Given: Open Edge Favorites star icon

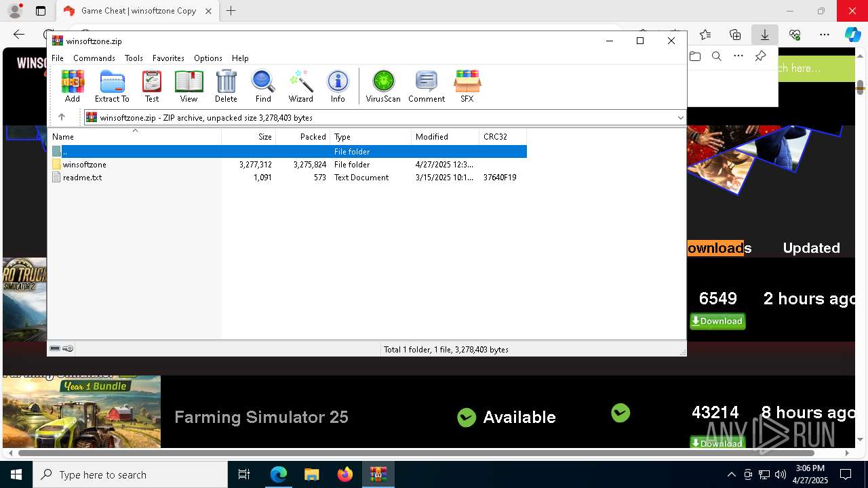Looking at the screenshot, I should (x=705, y=35).
